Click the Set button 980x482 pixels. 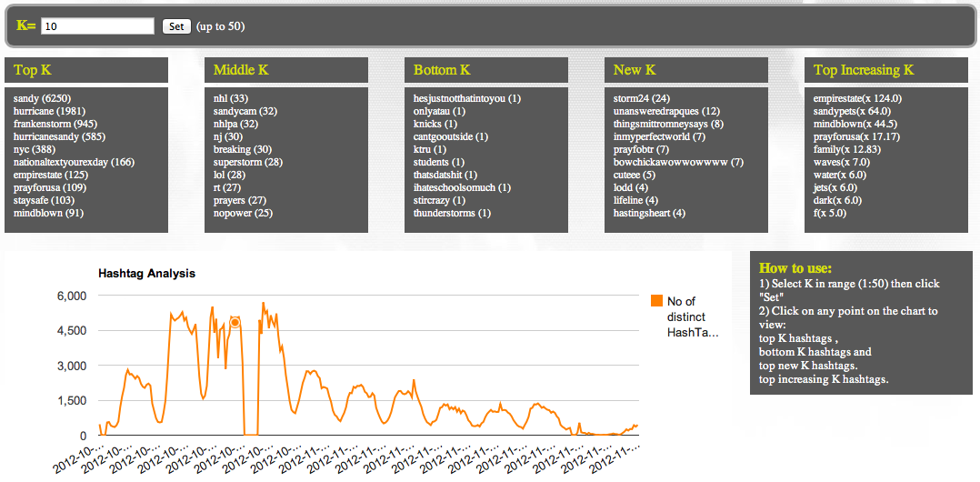[176, 26]
